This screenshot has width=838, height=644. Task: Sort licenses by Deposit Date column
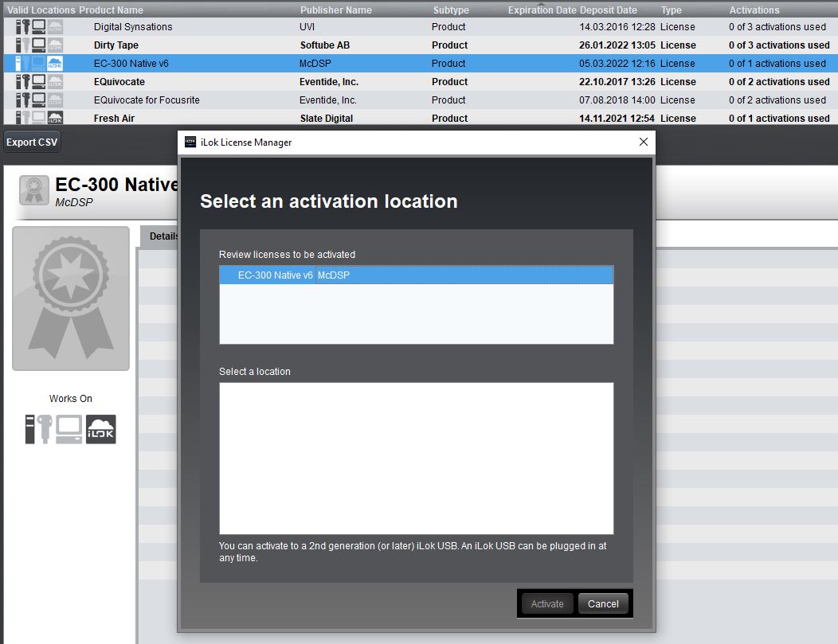click(608, 10)
